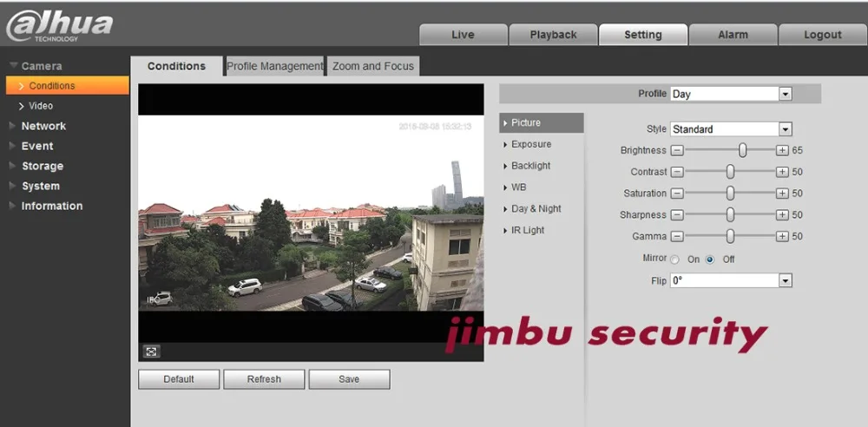This screenshot has width=868, height=427.
Task: Decrease Sharpness with minus button
Action: point(677,215)
